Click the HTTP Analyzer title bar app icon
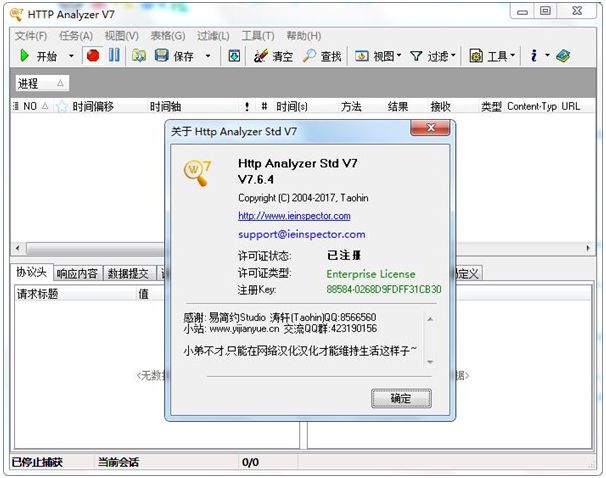 (x=16, y=15)
